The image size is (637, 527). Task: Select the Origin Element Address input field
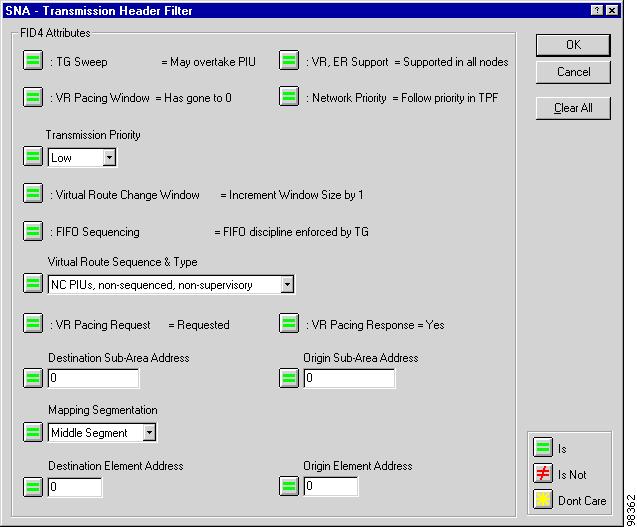tap(331, 487)
